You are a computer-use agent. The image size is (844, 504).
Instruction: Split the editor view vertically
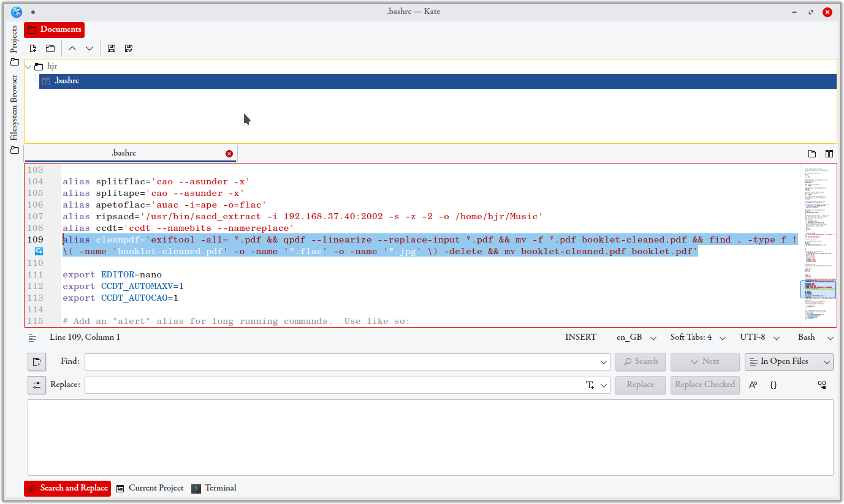pos(829,153)
